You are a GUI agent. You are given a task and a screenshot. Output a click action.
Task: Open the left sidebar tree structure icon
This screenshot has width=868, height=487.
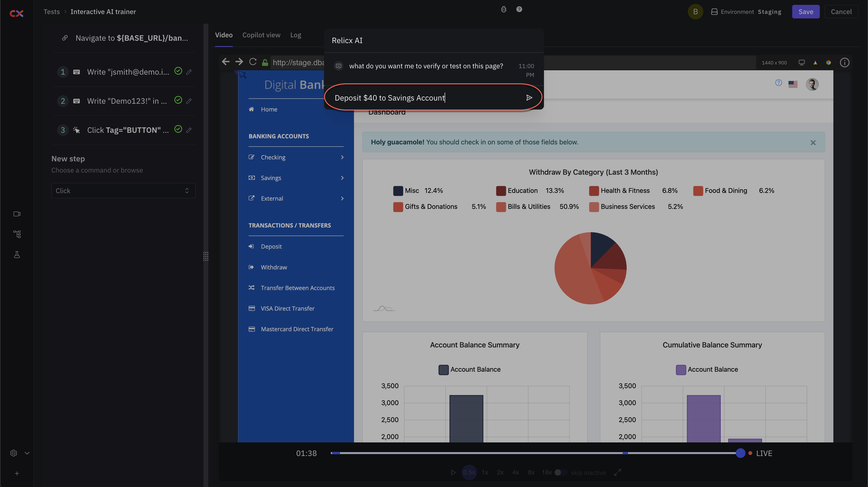[x=17, y=234]
